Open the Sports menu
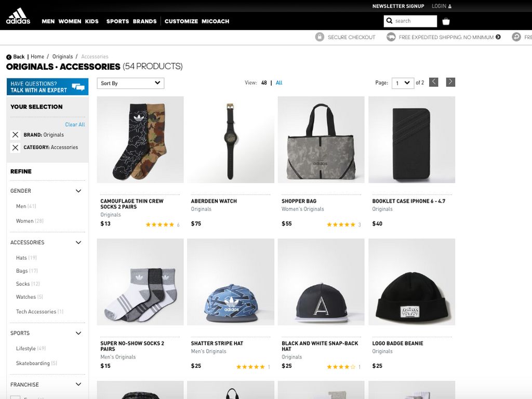 pyautogui.click(x=117, y=21)
